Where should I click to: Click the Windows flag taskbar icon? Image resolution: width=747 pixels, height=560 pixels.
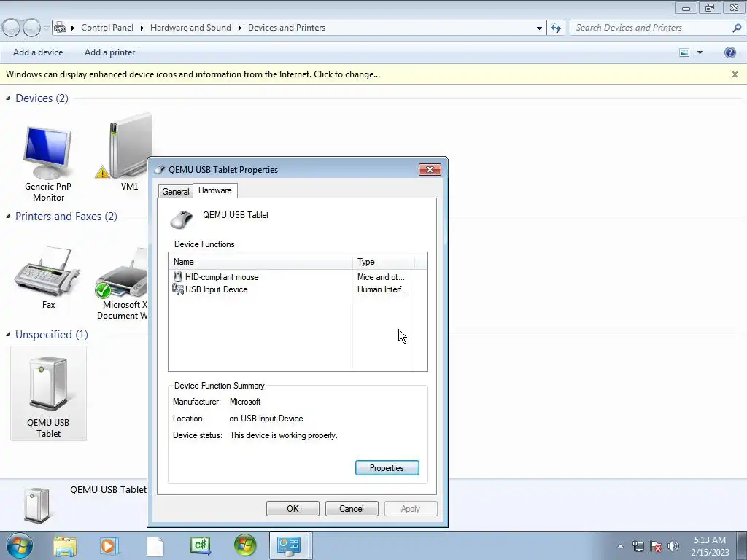tap(245, 545)
